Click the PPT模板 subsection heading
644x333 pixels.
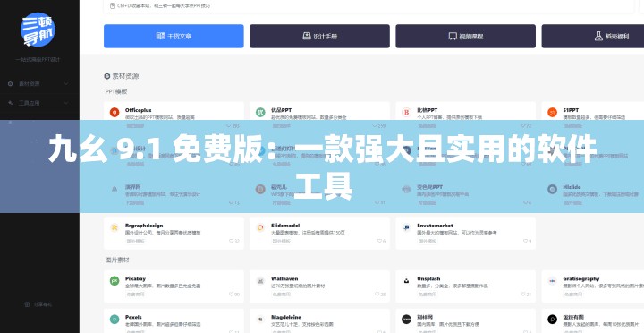pyautogui.click(x=116, y=91)
